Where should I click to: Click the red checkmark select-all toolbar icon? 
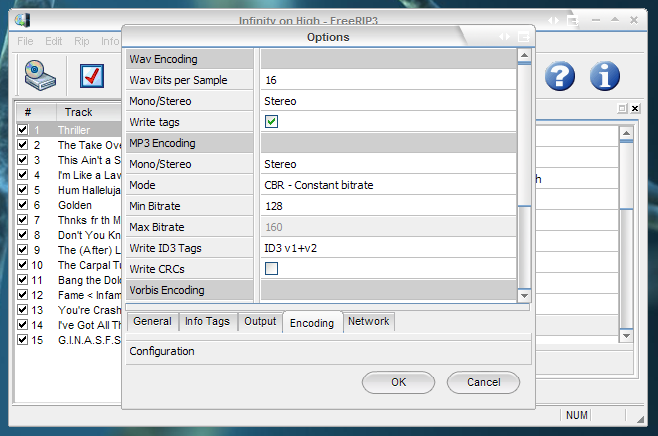(x=92, y=76)
